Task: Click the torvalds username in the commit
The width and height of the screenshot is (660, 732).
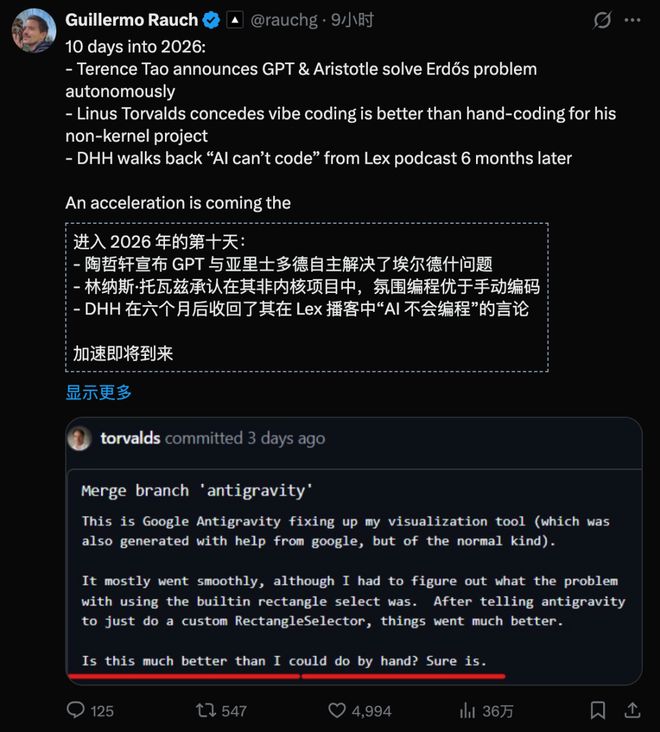Action: click(x=130, y=438)
